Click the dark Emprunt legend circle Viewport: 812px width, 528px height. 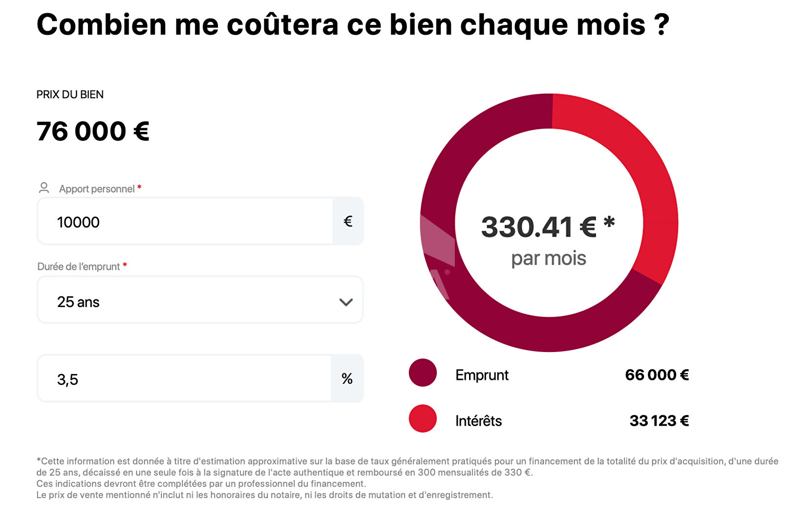[423, 373]
